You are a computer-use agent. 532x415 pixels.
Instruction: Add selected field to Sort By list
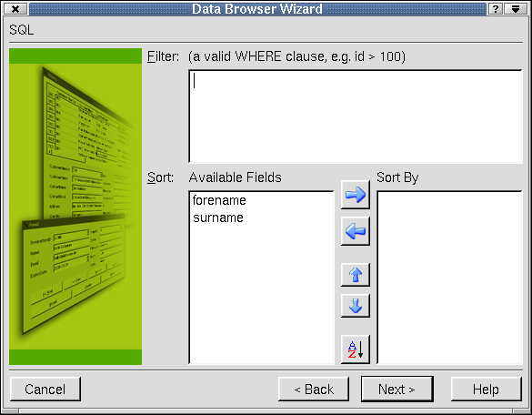click(x=356, y=195)
